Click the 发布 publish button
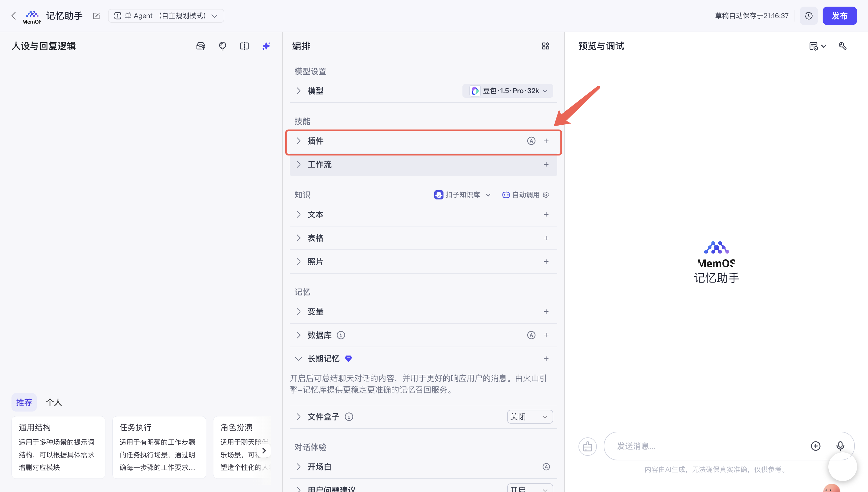The width and height of the screenshot is (868, 492). coord(840,16)
